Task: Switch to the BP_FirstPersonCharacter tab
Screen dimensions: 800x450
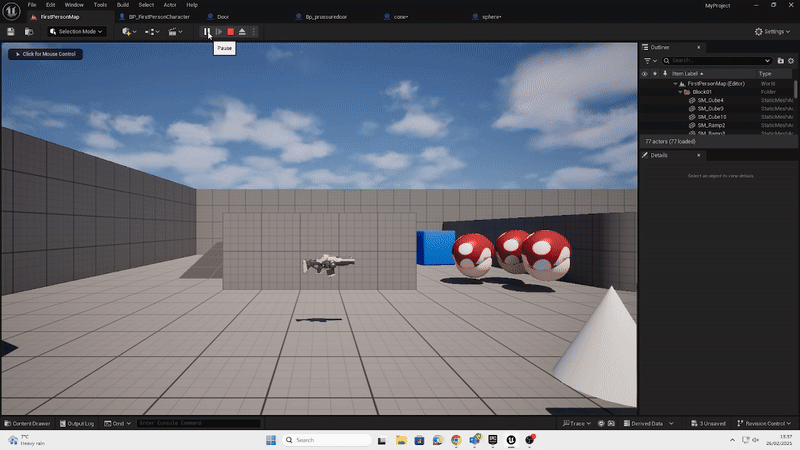Action: 159,17
